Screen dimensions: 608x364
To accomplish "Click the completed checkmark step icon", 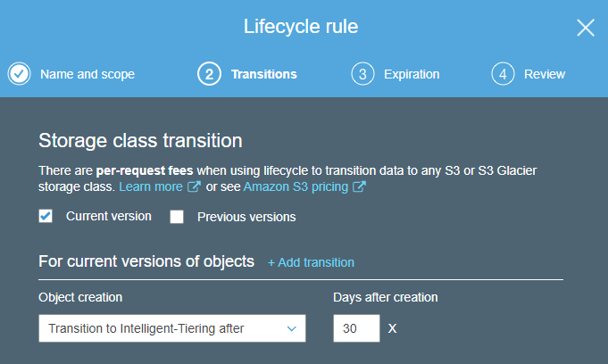I will click(20, 74).
